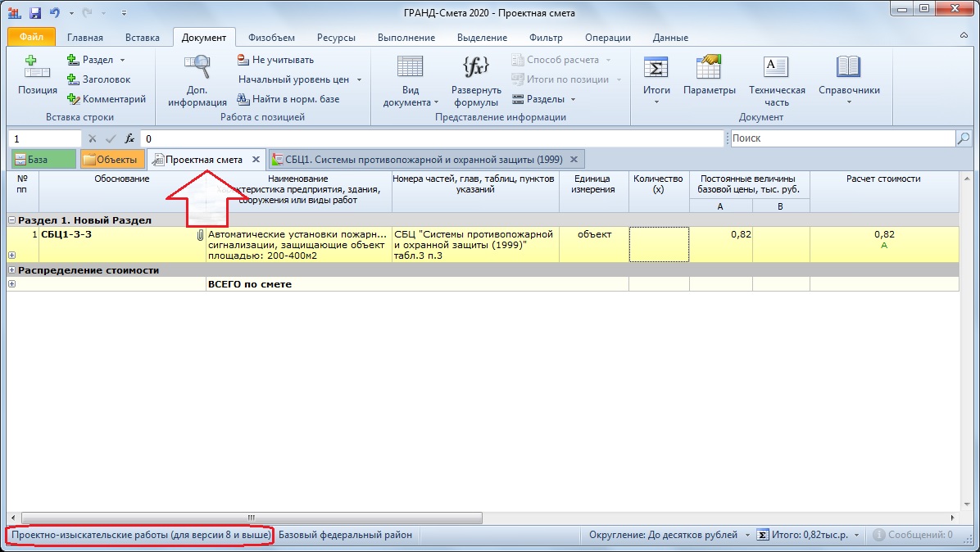Open Параметры of the document
980x552 pixels.
710,75
